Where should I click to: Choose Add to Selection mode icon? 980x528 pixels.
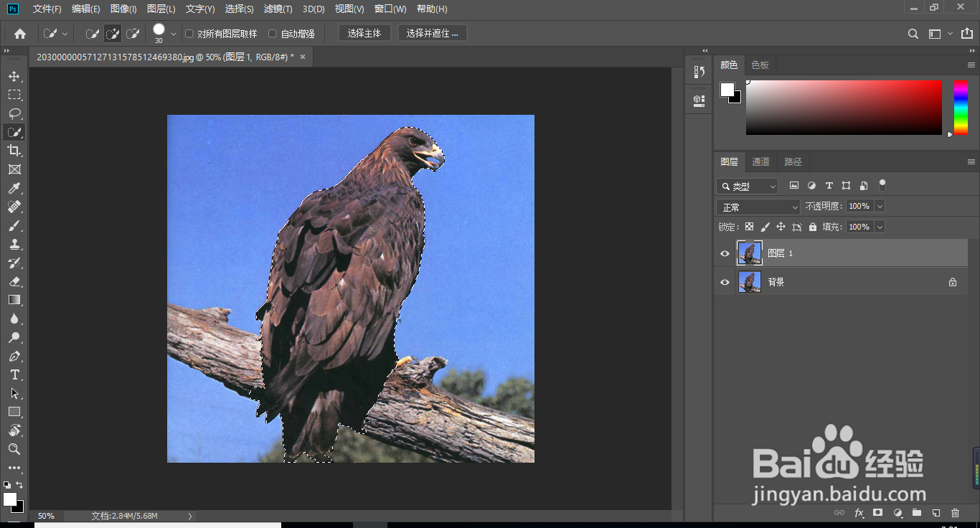[113, 34]
